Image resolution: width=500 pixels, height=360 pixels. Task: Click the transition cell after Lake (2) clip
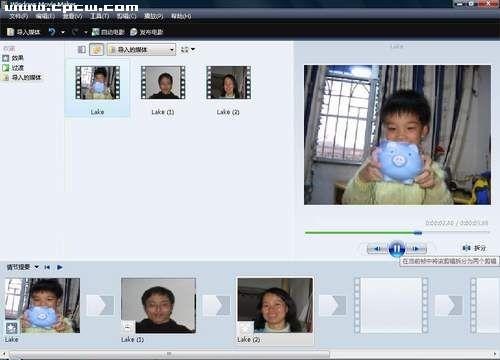(x=333, y=305)
